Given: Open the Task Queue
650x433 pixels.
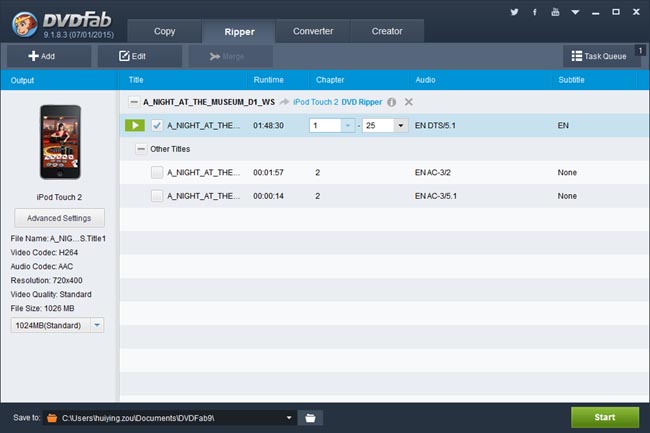Looking at the screenshot, I should point(599,56).
